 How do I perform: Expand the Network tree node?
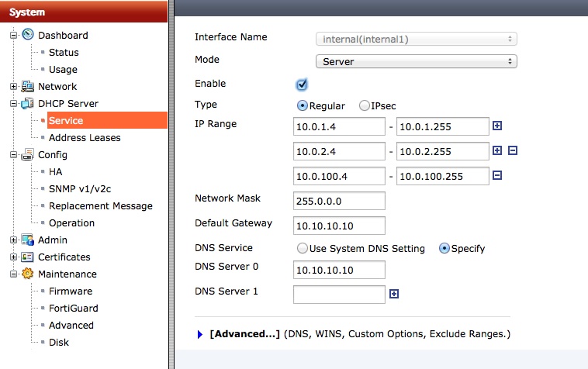(13, 87)
